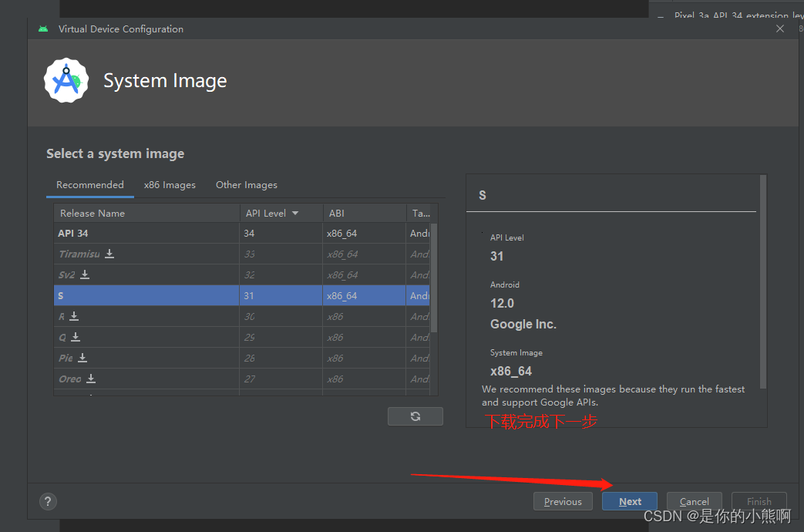Click the disabled Finish button

click(759, 501)
